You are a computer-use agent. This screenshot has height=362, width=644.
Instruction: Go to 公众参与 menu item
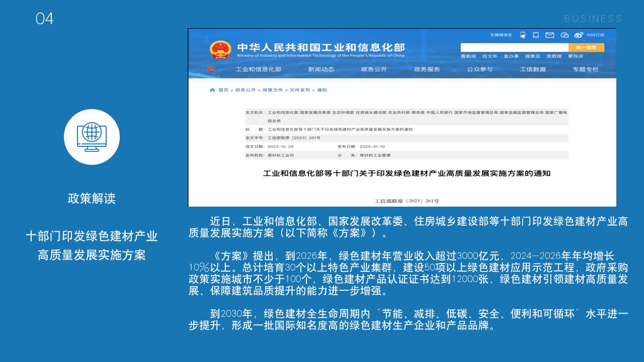tap(479, 69)
